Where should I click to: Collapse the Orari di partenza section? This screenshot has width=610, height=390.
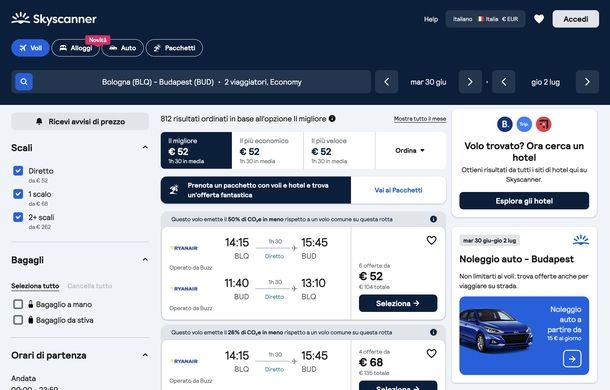point(145,355)
